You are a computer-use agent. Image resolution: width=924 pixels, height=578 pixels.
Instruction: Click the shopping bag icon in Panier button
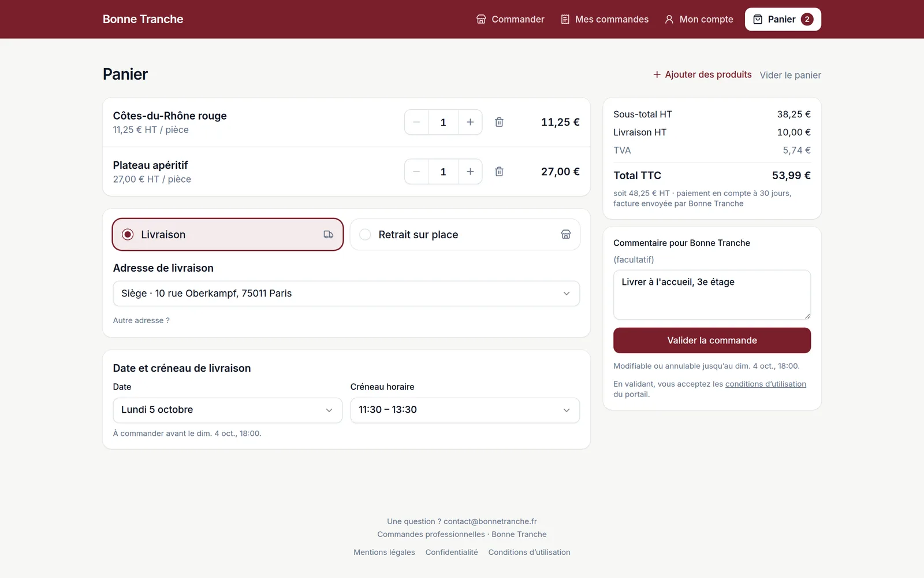coord(758,19)
